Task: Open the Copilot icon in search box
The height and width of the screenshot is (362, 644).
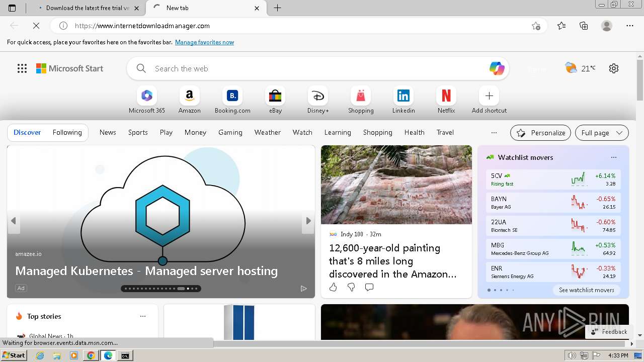Action: [497, 68]
